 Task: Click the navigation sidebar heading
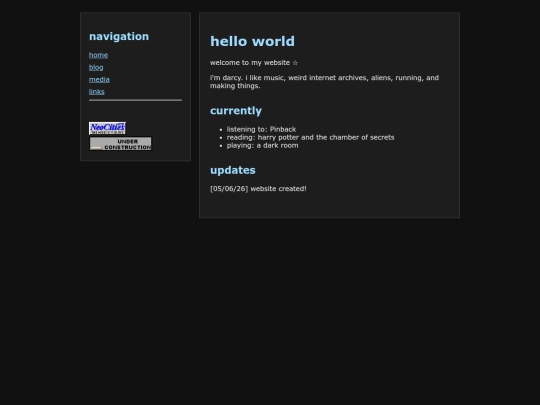[x=119, y=37]
